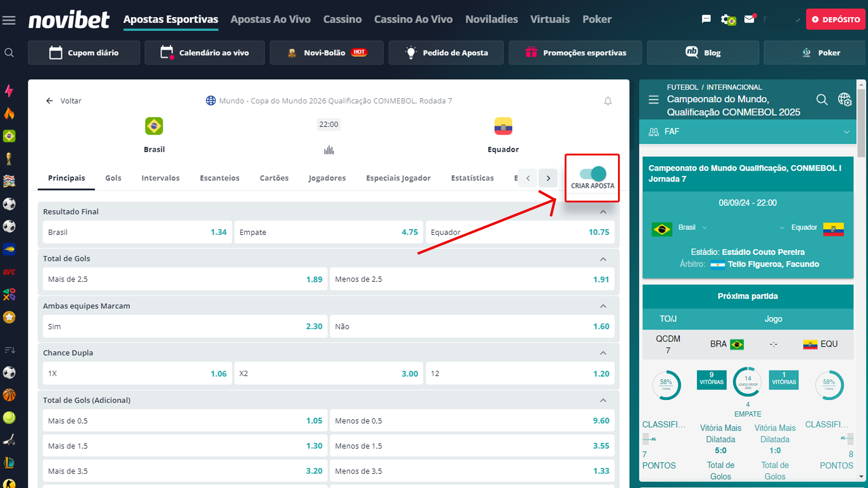This screenshot has width=868, height=488.
Task: Switch to the Especiais Jogador tab
Action: tap(398, 178)
